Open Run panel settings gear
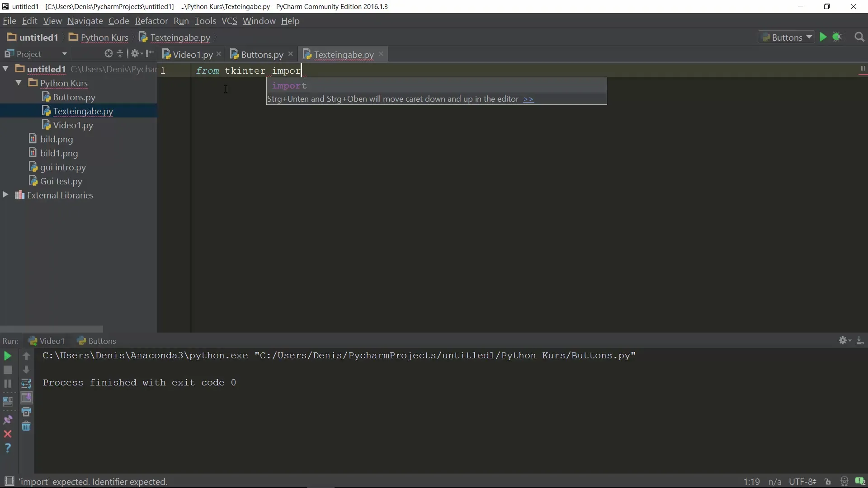 click(844, 341)
